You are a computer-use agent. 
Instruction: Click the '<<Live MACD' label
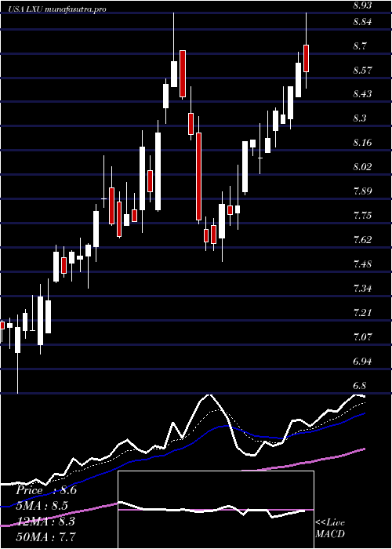pos(330,528)
